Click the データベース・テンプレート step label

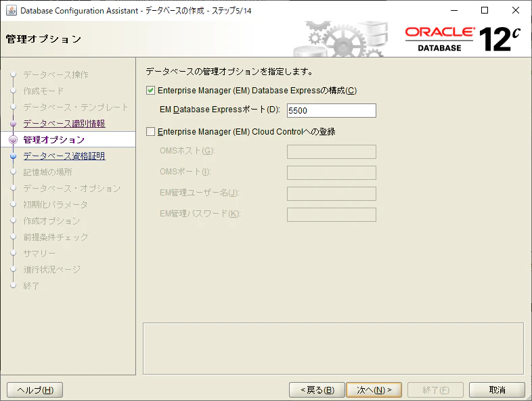76,107
